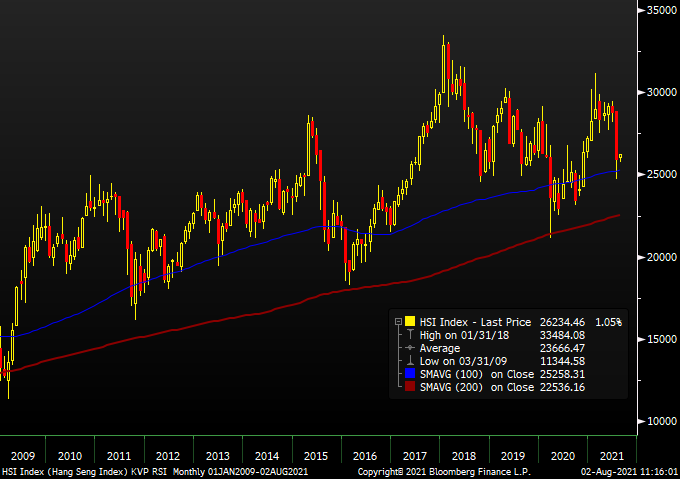Click the 2018 x-axis year label
Viewport: 680px width, 479px height.
(464, 456)
